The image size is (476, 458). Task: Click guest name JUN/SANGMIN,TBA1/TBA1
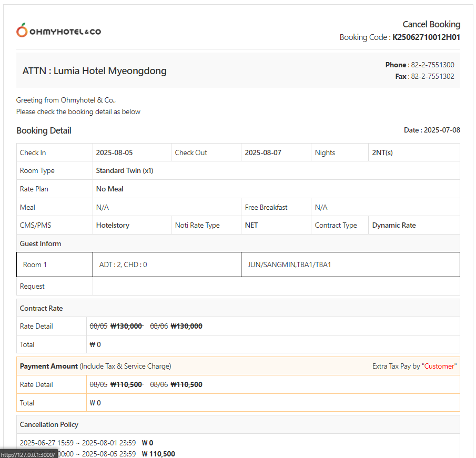point(289,264)
